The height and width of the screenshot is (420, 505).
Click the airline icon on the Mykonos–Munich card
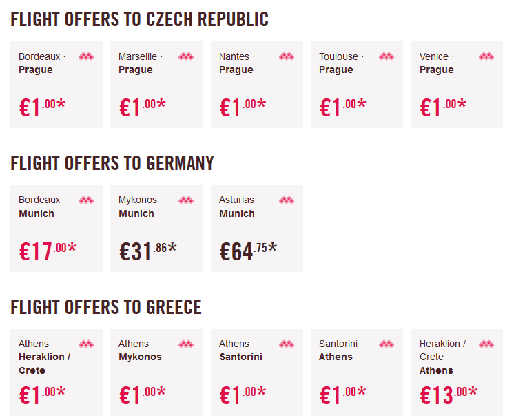186,200
